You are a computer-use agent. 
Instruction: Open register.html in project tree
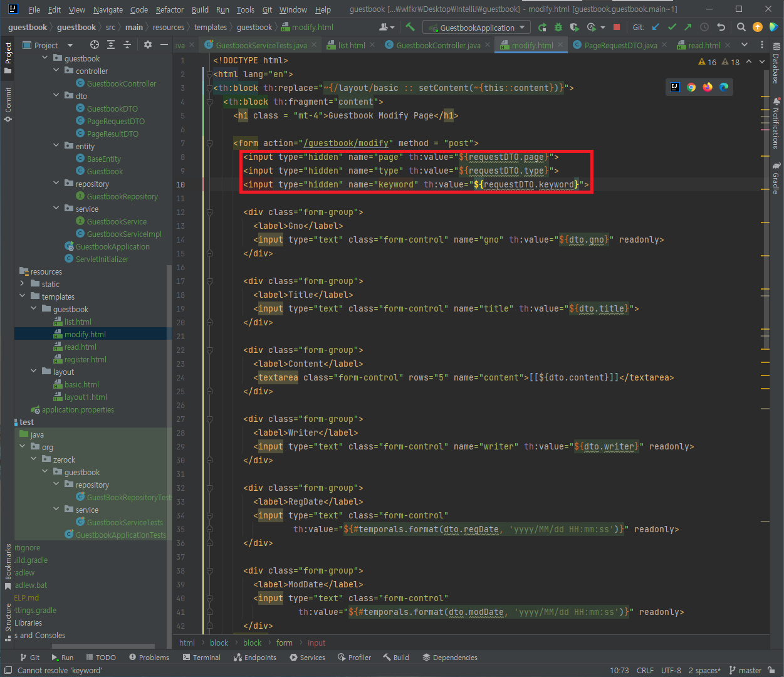coord(85,359)
